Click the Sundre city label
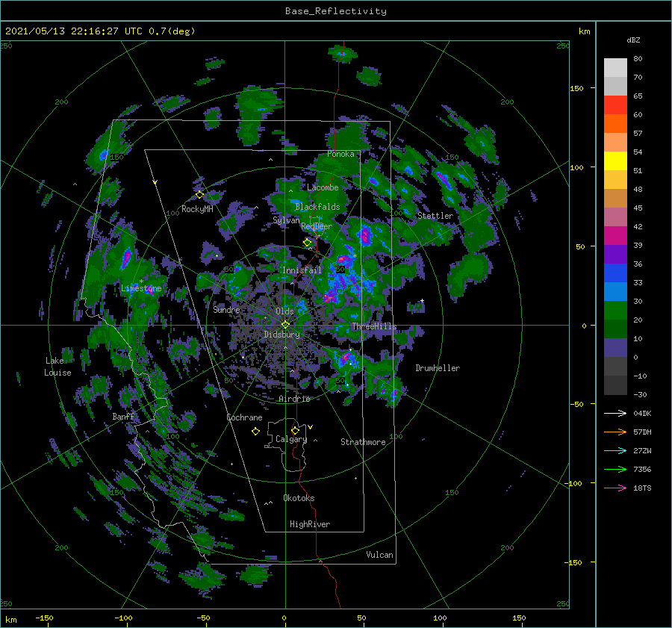Image resolution: width=672 pixels, height=628 pixels. tap(226, 309)
